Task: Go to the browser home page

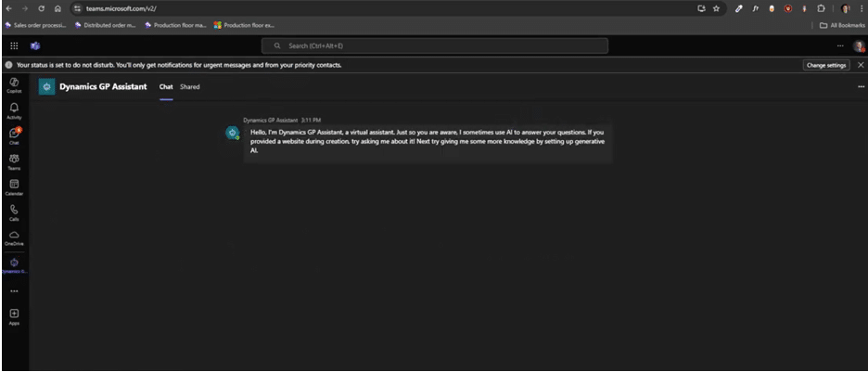Action: coord(57,8)
